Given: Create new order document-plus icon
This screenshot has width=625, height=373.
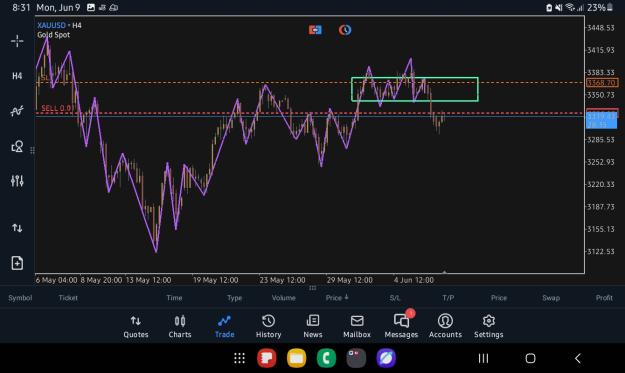Looking at the screenshot, I should 17,263.
